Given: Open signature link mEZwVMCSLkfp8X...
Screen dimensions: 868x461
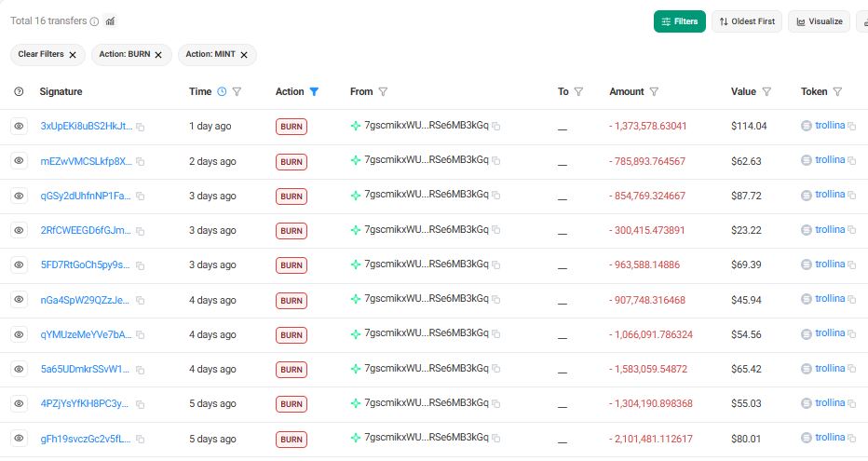Looking at the screenshot, I should 87,161.
